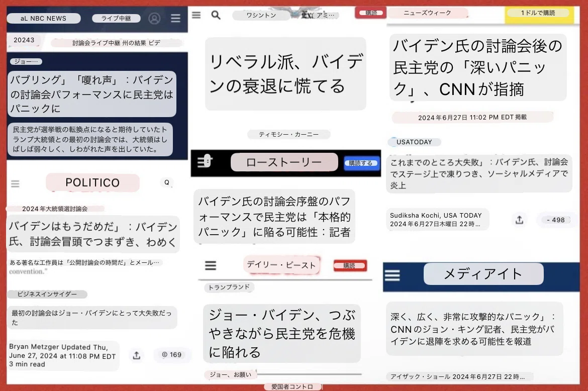Select the 20243 election tab
The width and height of the screenshot is (588, 391).
click(24, 40)
